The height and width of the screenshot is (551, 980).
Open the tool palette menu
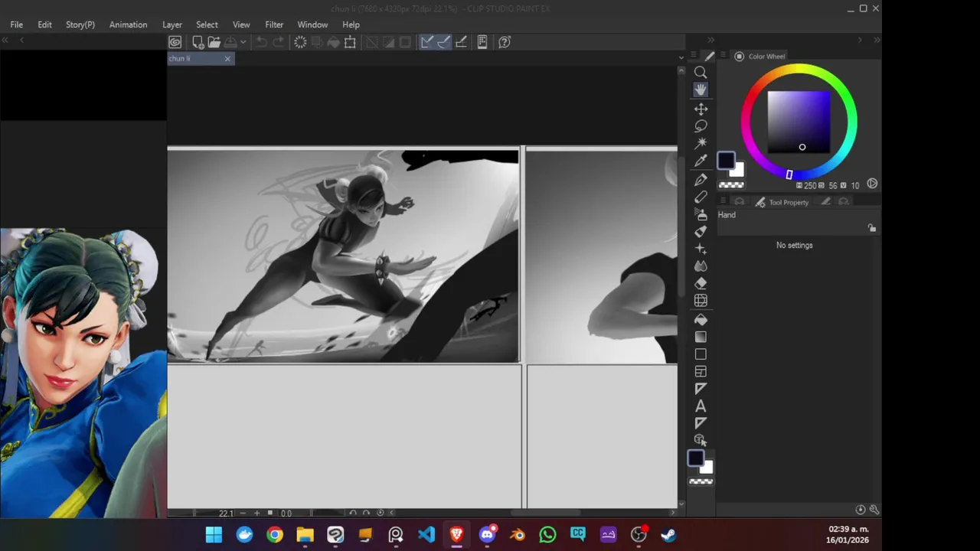(693, 55)
